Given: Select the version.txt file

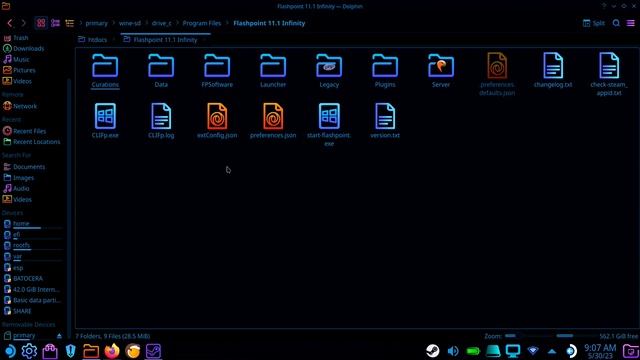Looking at the screenshot, I should [x=385, y=121].
